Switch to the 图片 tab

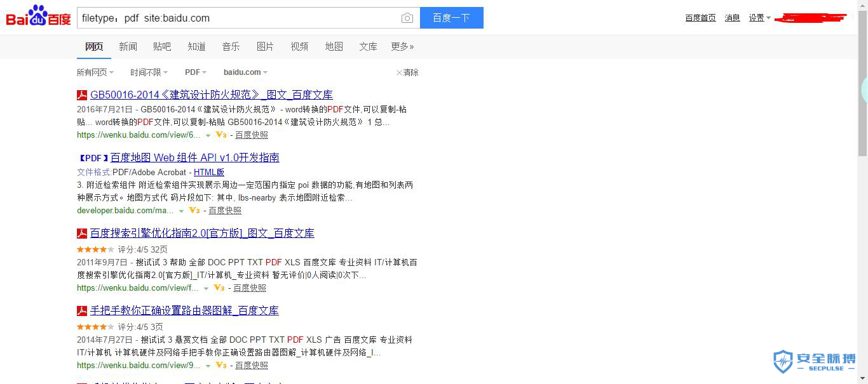(265, 46)
